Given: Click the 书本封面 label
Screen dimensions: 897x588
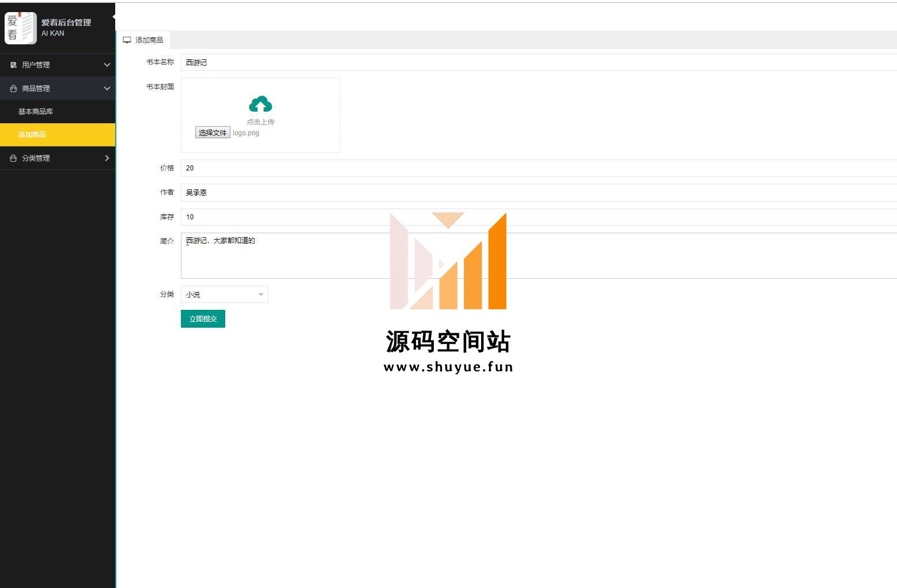Looking at the screenshot, I should point(160,87).
